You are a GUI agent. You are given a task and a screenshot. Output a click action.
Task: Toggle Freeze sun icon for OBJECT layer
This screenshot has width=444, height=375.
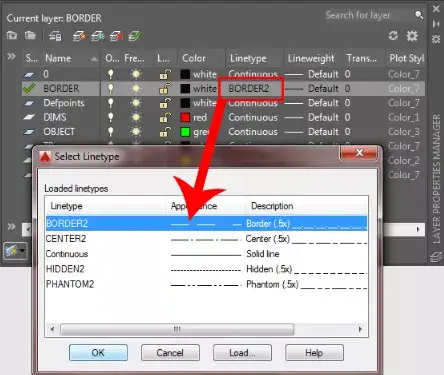coord(136,131)
